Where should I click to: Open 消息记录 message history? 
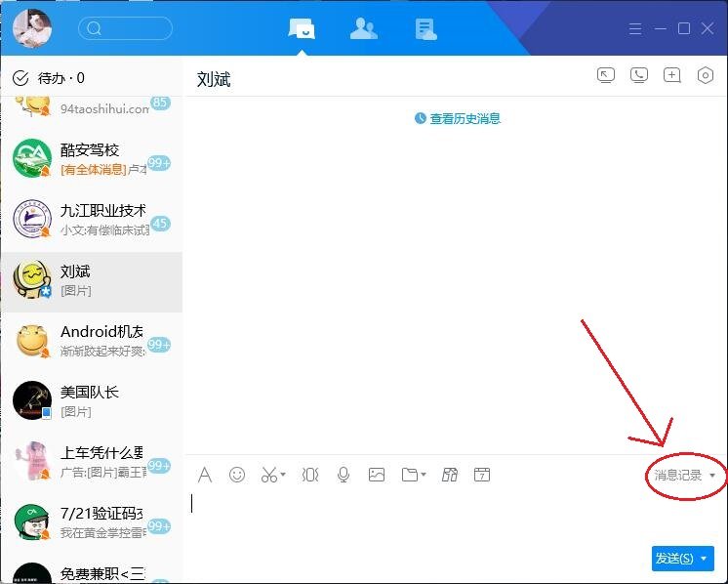point(677,475)
